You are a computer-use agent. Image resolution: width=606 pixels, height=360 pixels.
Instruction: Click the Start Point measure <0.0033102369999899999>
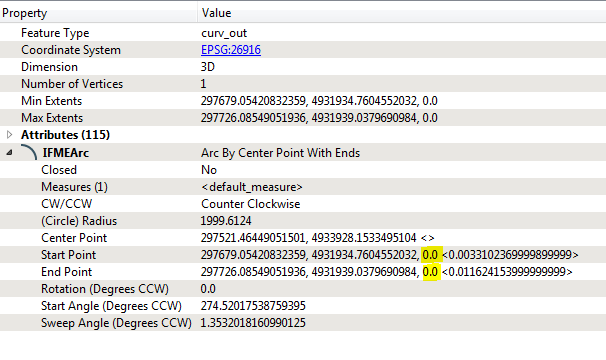[510, 255]
